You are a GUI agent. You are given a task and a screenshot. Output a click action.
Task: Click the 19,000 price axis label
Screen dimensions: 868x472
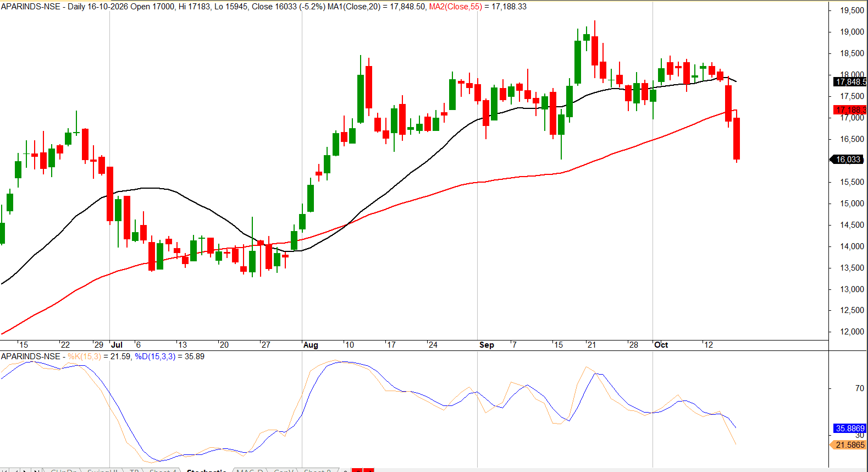[x=852, y=32]
